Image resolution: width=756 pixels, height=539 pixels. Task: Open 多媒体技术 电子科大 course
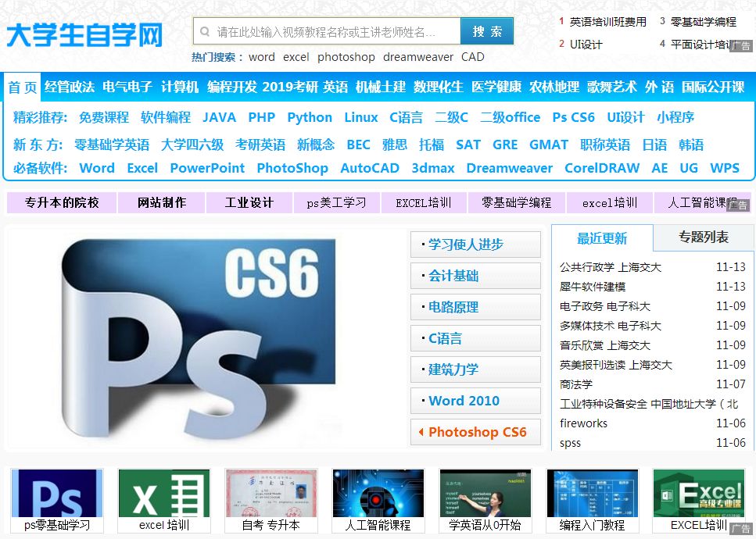tap(611, 326)
